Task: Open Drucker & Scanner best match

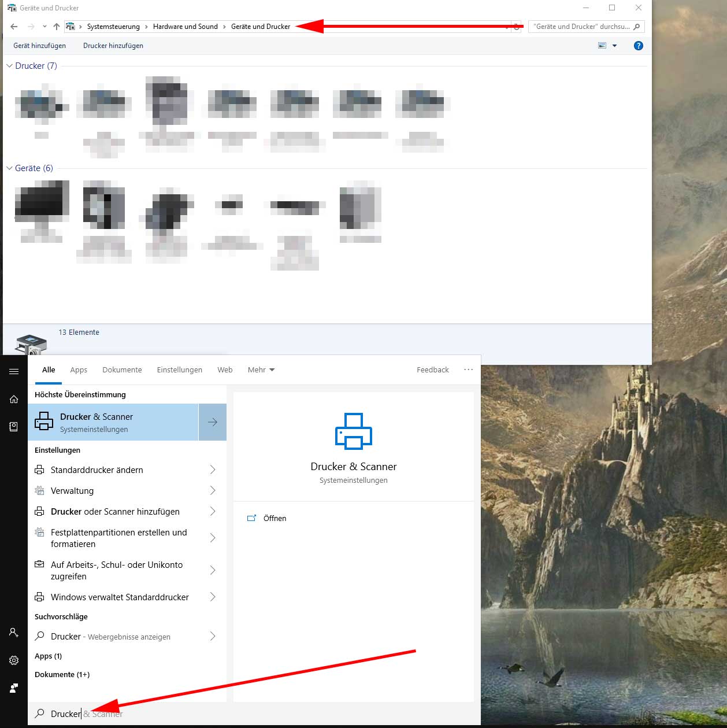Action: pyautogui.click(x=113, y=422)
